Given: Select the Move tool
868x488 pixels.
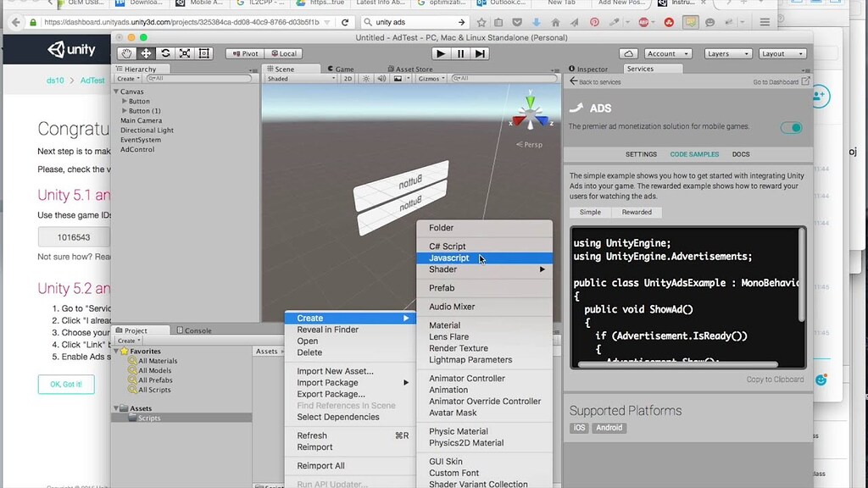Looking at the screenshot, I should click(x=145, y=53).
